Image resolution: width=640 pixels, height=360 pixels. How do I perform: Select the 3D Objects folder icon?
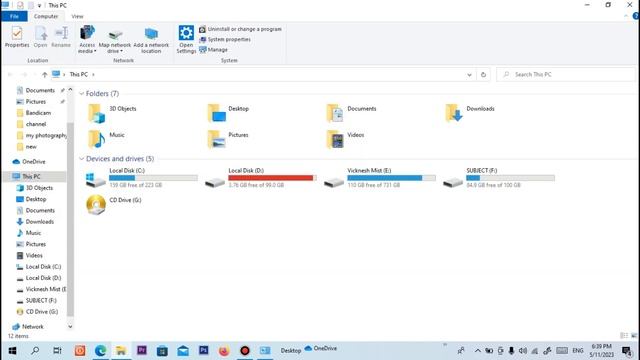[97, 113]
